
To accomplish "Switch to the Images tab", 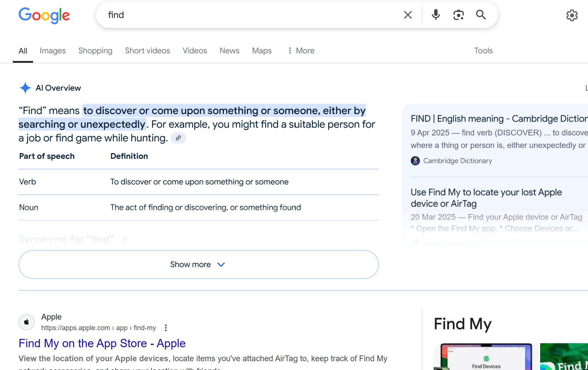I will point(53,51).
